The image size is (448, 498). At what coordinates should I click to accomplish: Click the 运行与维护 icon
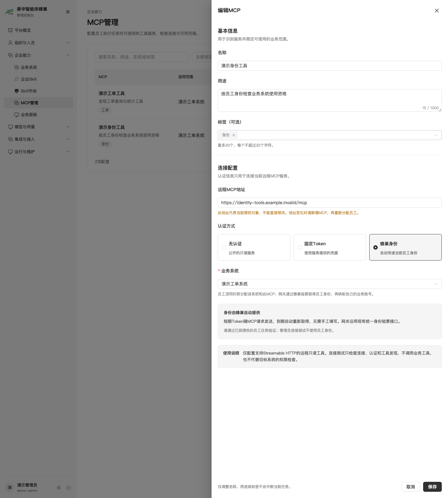click(x=10, y=152)
